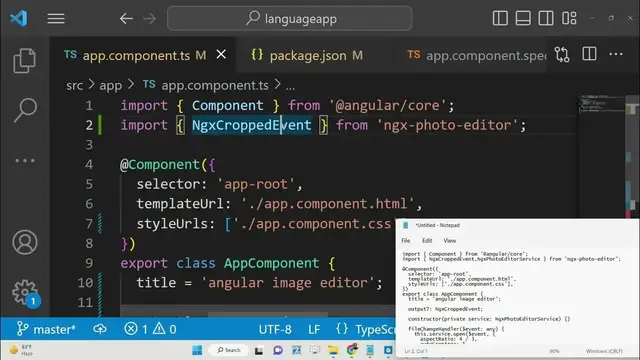This screenshot has width=640, height=360.
Task: Click the './app.component.html' string
Action: [x=327, y=204]
